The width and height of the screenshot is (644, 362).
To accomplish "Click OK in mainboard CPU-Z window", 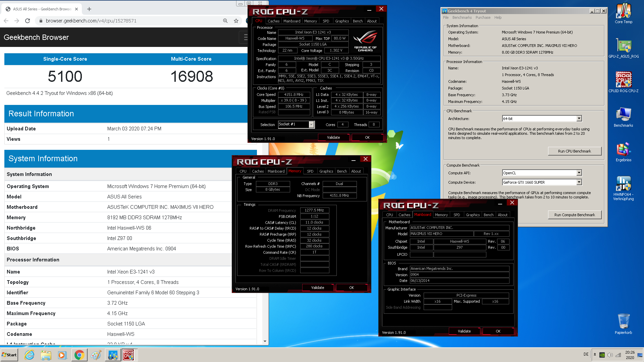I will 498,331.
